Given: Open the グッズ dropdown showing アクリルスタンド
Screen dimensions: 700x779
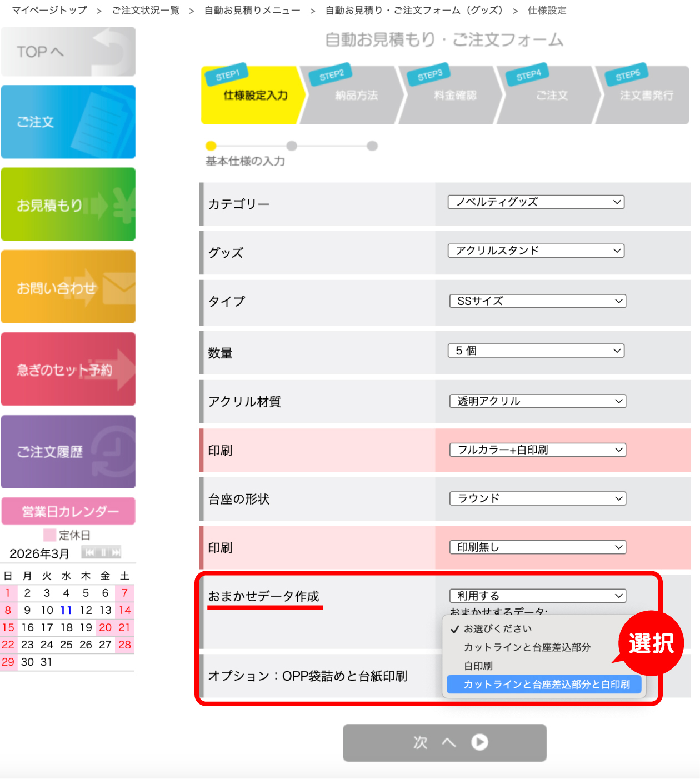Looking at the screenshot, I should (x=536, y=251).
